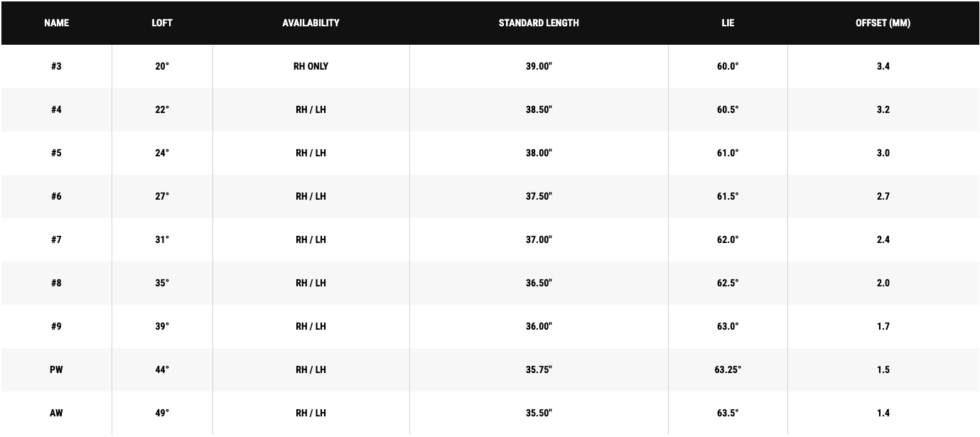Image resolution: width=980 pixels, height=437 pixels.
Task: Select the 3.4 offset value
Action: pyautogui.click(x=883, y=66)
